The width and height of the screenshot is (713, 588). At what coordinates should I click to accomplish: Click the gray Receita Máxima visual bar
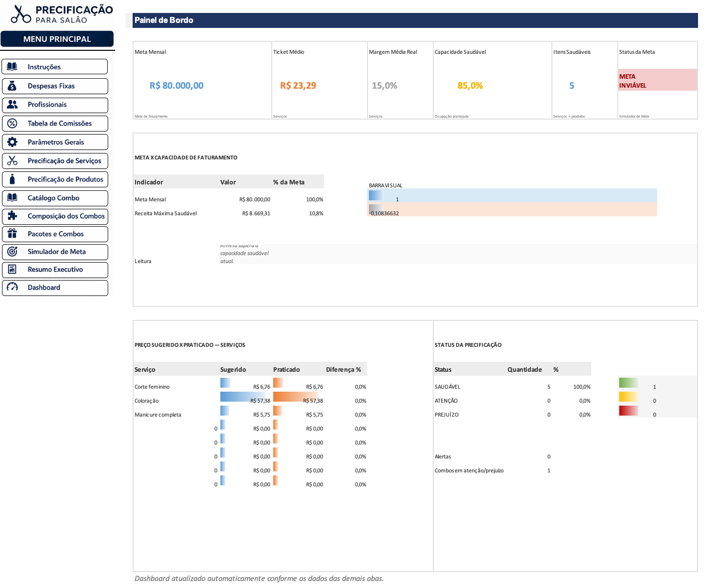tap(376, 209)
